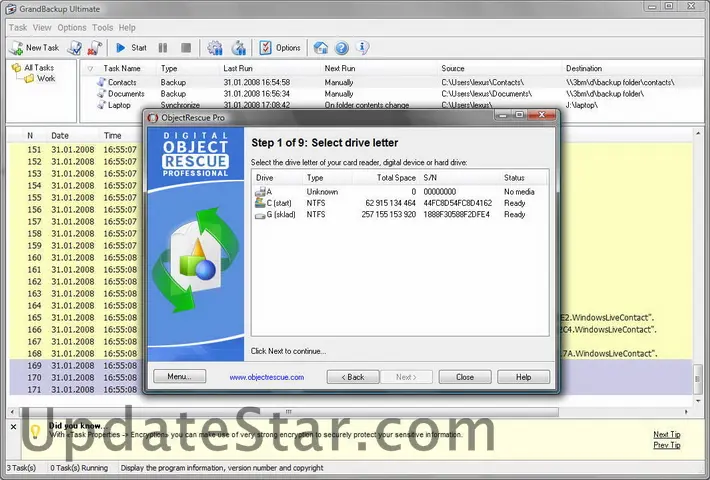The image size is (710, 480).
Task: Open Options via the checklist icon
Action: click(265, 48)
